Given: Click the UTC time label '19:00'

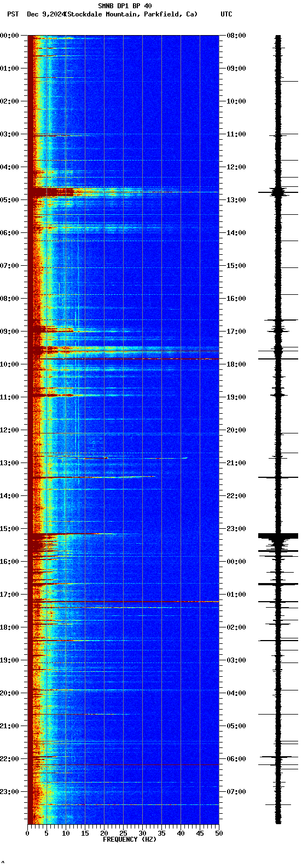Looking at the screenshot, I should (236, 397).
